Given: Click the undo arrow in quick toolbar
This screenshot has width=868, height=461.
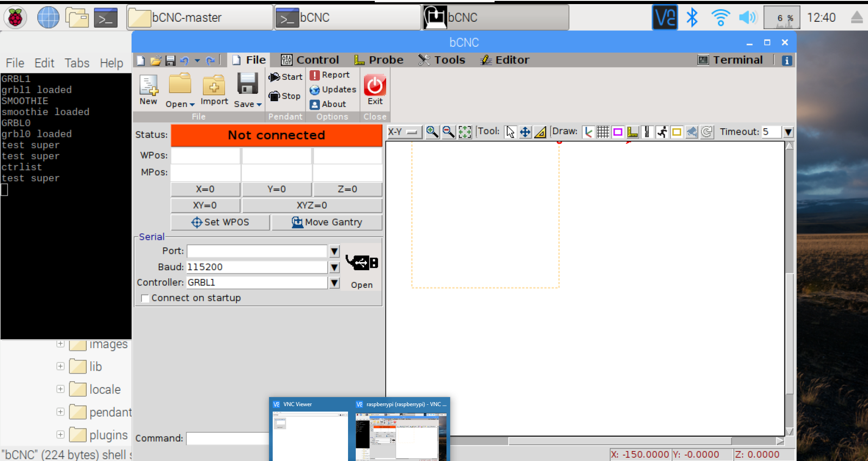Looking at the screenshot, I should pyautogui.click(x=184, y=61).
